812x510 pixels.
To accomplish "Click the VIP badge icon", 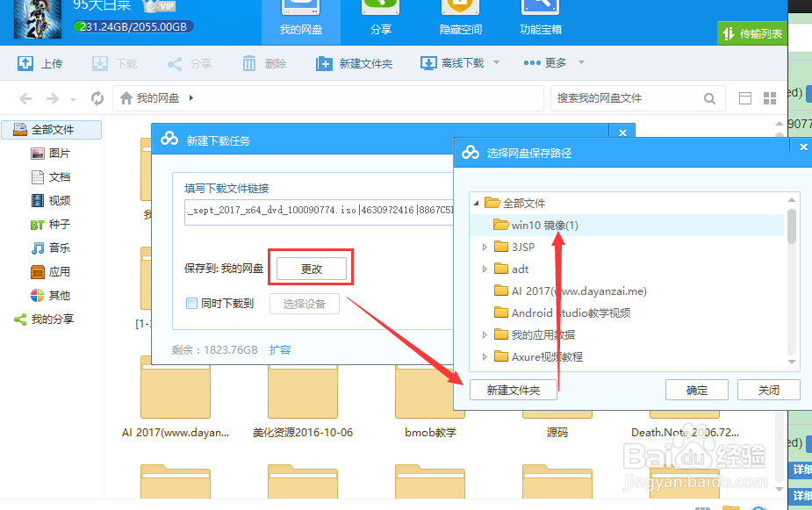I will [x=160, y=5].
